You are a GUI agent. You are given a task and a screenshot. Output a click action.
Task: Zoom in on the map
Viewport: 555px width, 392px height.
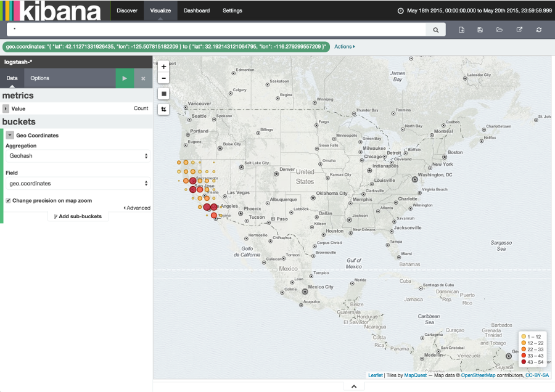pyautogui.click(x=164, y=65)
